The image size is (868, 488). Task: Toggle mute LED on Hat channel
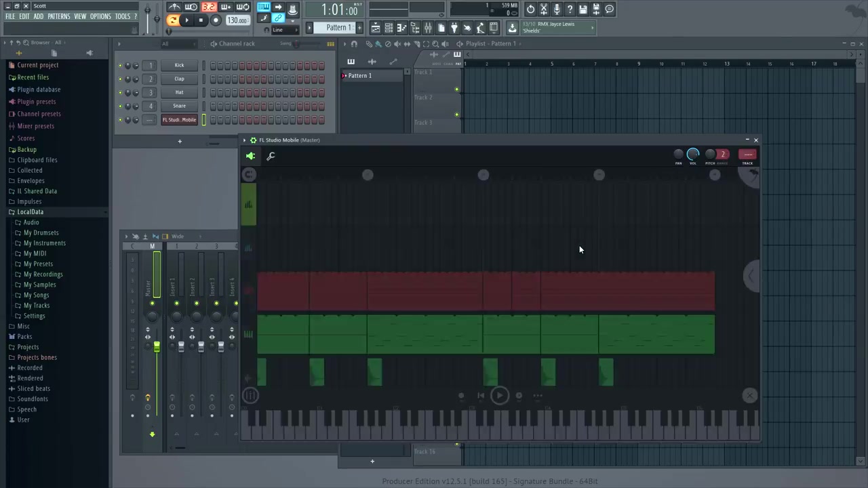(x=120, y=93)
